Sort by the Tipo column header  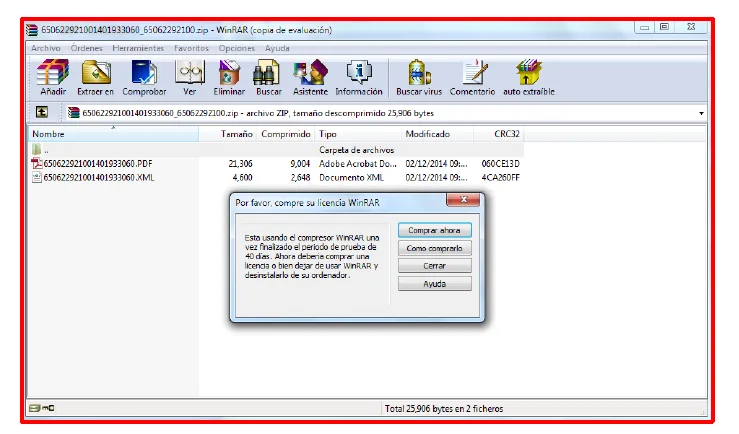[358, 134]
